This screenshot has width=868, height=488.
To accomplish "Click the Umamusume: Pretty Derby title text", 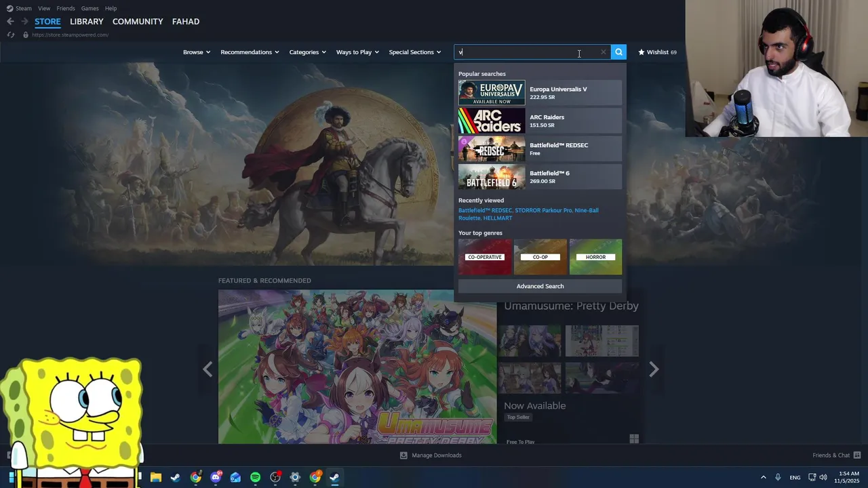I will pos(571,306).
